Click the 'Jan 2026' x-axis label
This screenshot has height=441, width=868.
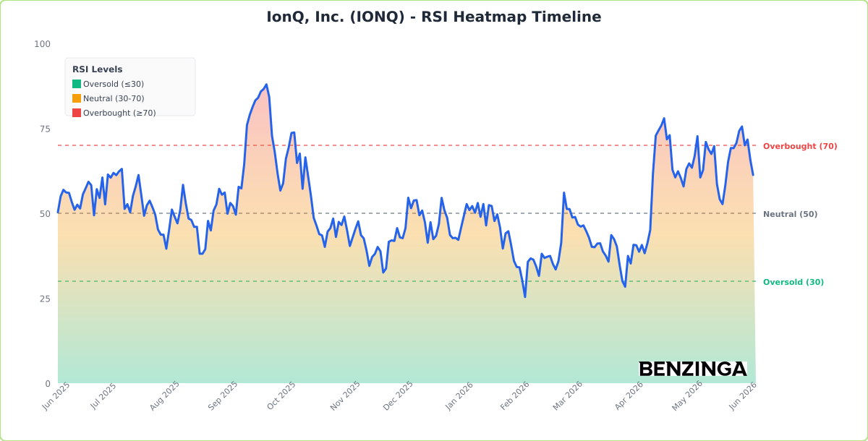pyautogui.click(x=459, y=396)
